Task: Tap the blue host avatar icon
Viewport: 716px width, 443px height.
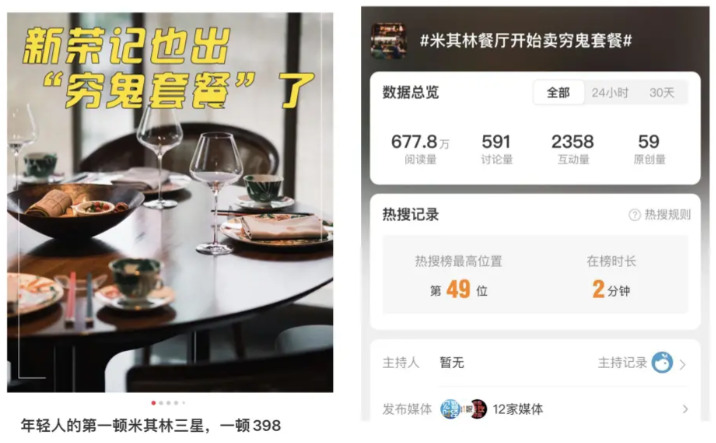Action: pos(662,363)
